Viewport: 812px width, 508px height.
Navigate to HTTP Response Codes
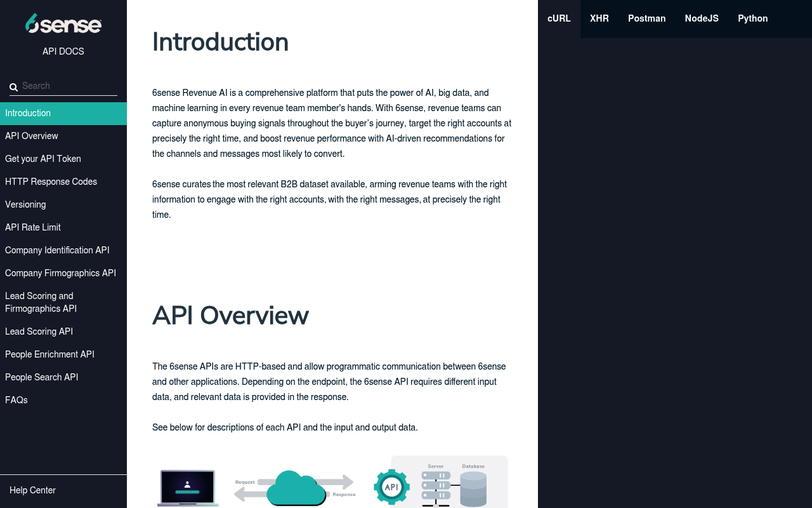pyautogui.click(x=63, y=182)
